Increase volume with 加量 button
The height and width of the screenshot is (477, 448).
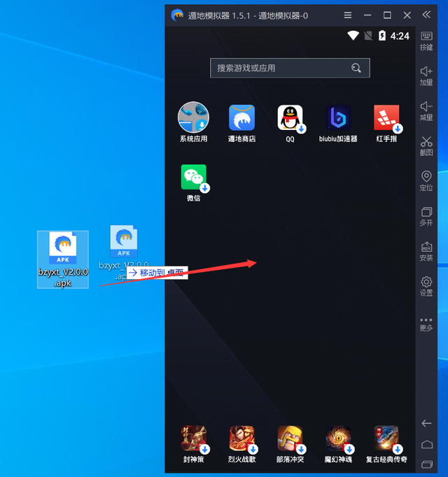(426, 76)
